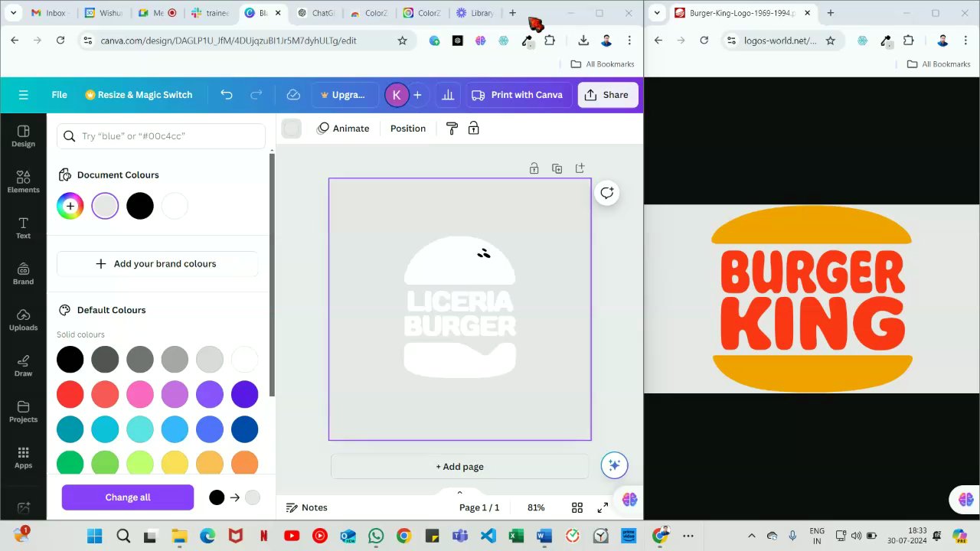Image resolution: width=980 pixels, height=551 pixels.
Task: Open the 81% zoom level control
Action: tap(536, 507)
